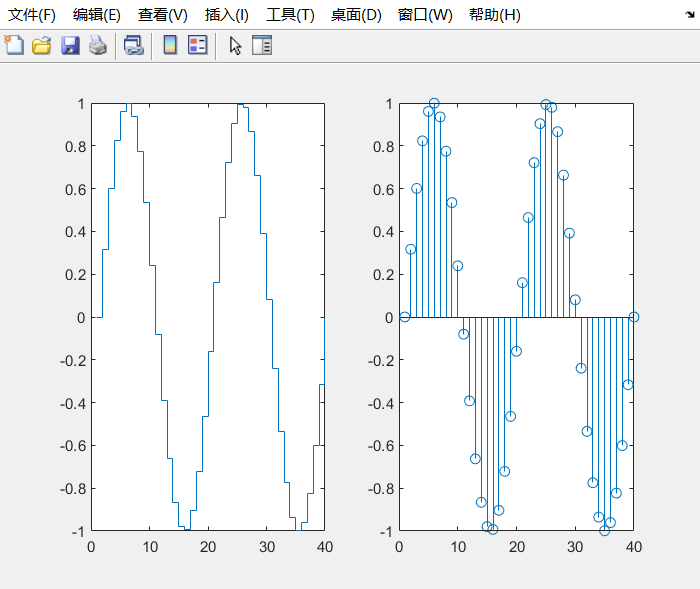700x589 pixels.
Task: Click y-axis label -1 on the left plot
Action: point(78,531)
